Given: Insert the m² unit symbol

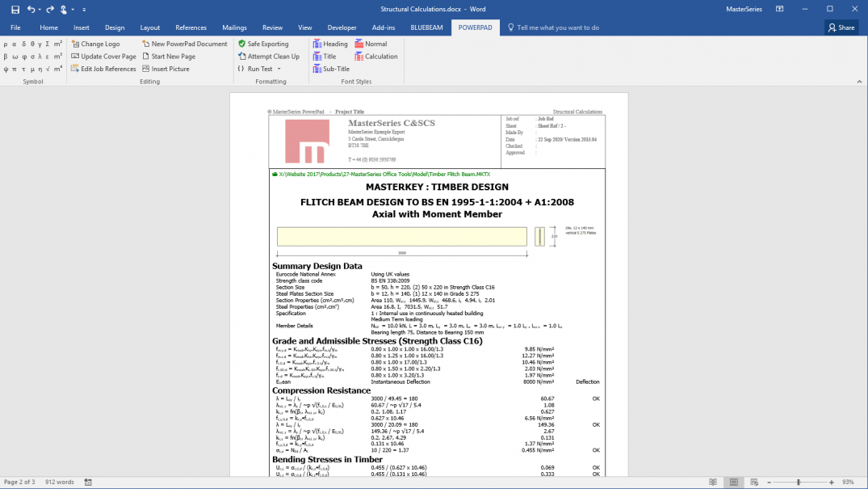Looking at the screenshot, I should coord(57,44).
